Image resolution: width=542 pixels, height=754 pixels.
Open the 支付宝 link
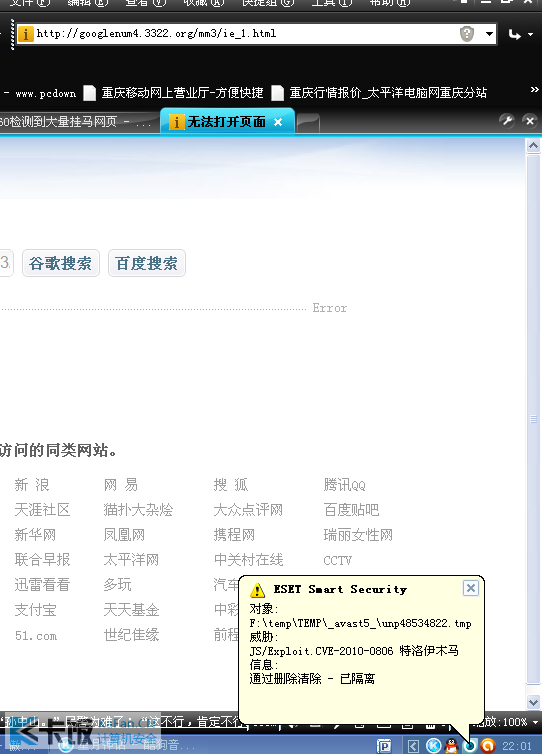(x=35, y=610)
